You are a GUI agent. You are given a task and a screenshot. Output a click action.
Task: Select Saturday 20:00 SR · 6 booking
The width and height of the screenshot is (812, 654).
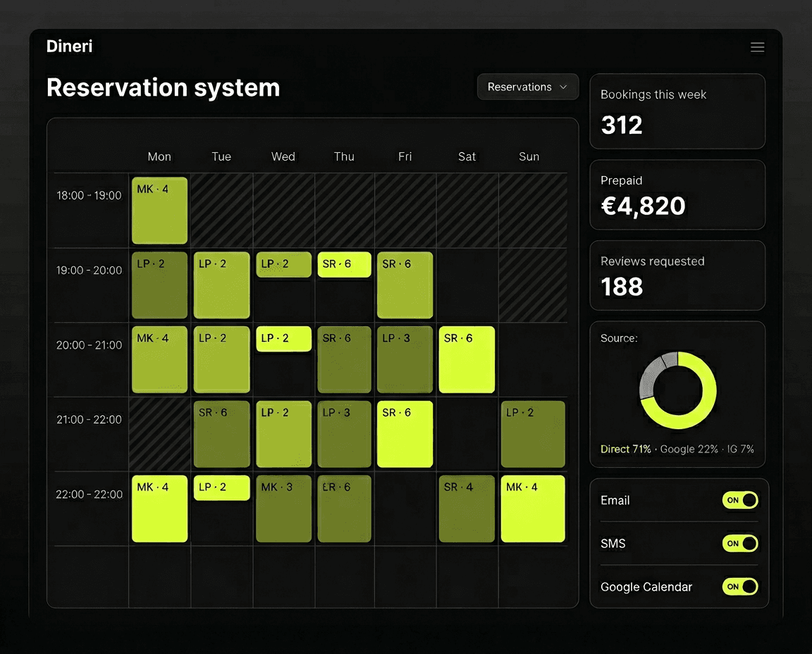(467, 359)
